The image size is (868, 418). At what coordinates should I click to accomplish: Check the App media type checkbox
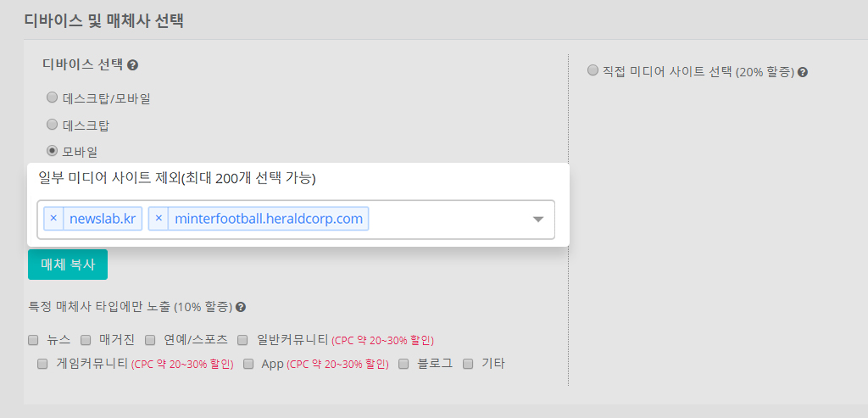coord(248,364)
